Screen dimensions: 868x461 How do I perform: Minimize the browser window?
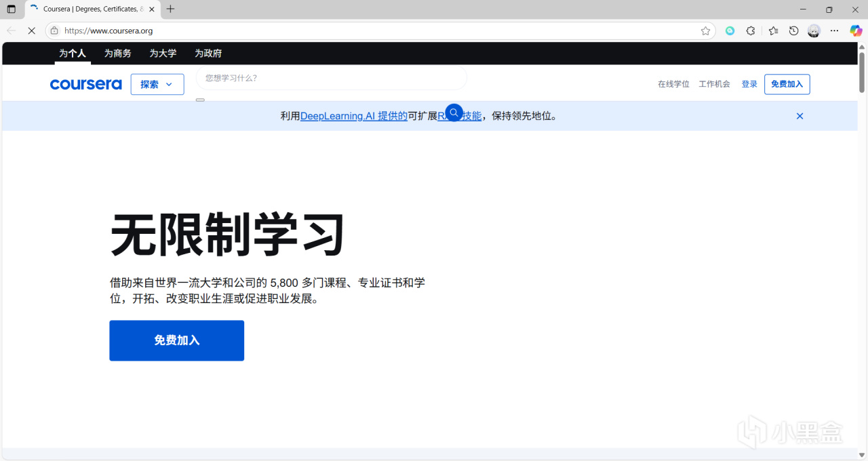pos(804,9)
